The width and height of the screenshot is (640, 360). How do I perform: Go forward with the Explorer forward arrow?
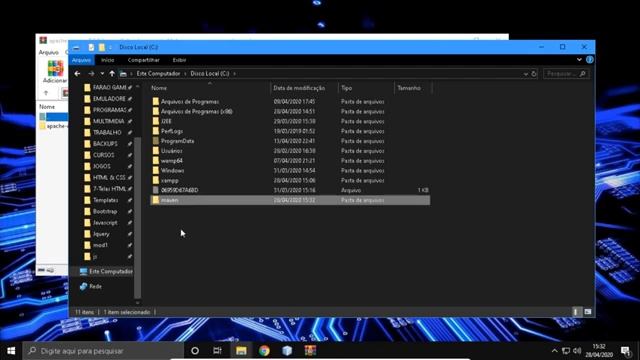point(91,74)
